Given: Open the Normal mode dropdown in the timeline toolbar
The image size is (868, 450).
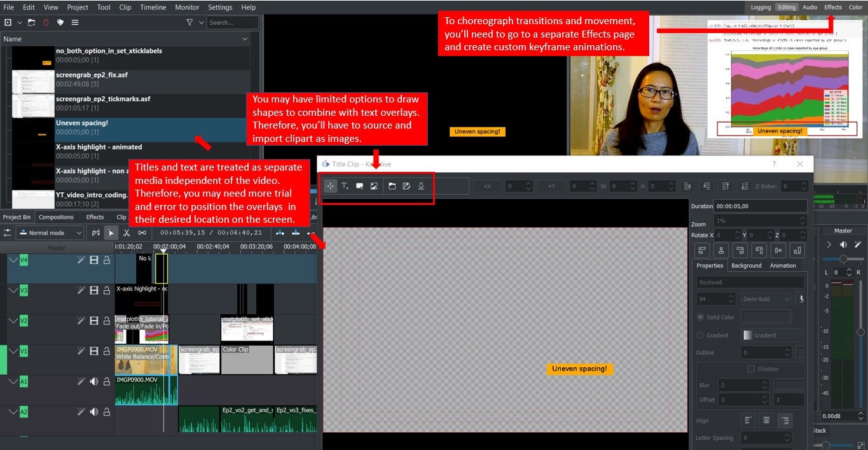Looking at the screenshot, I should coord(50,232).
